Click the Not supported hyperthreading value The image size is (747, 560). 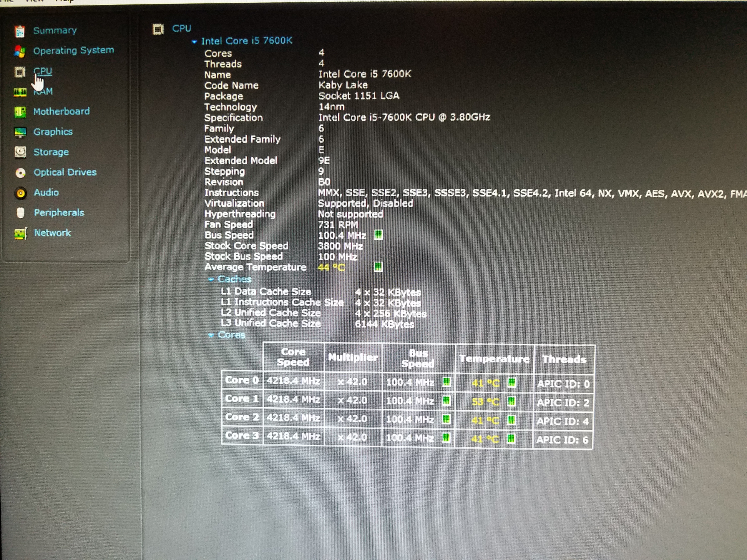click(x=351, y=214)
